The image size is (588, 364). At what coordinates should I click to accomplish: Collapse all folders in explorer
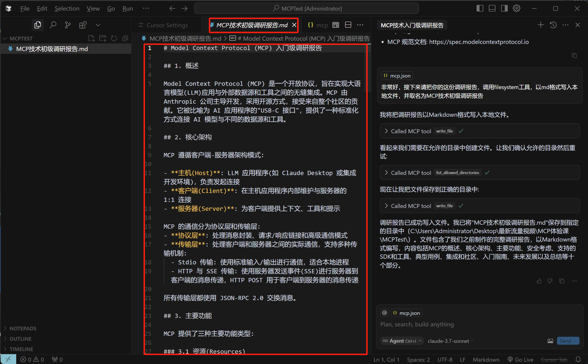[x=125, y=39]
